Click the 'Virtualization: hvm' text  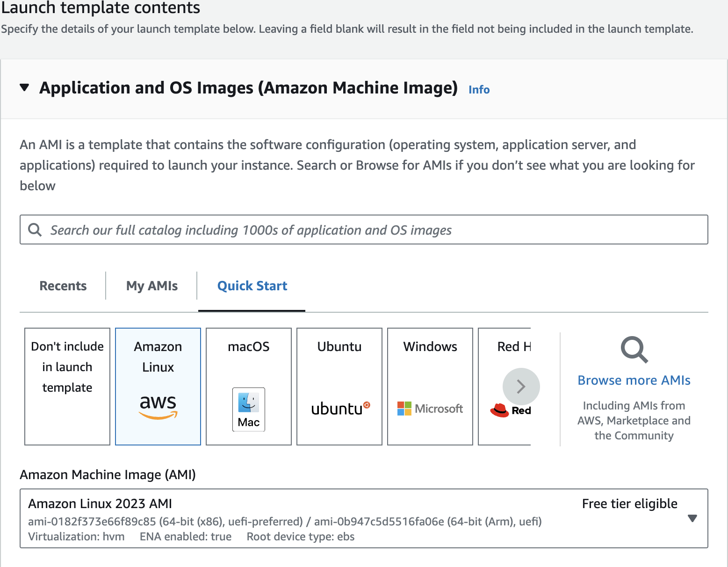[76, 537]
